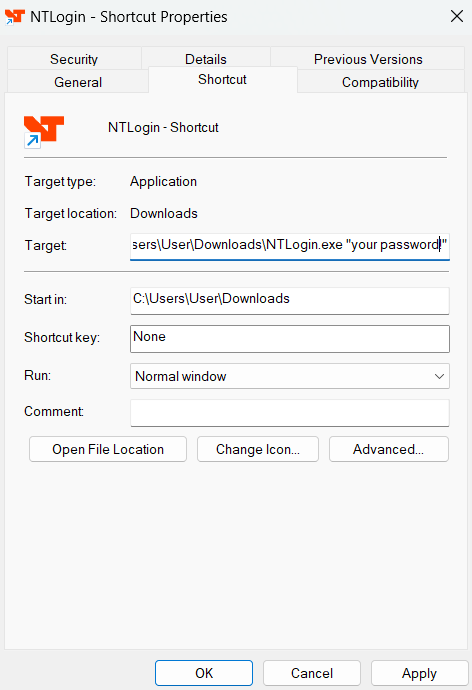The height and width of the screenshot is (690, 472).
Task: Click the Comment label
Action: [54, 411]
